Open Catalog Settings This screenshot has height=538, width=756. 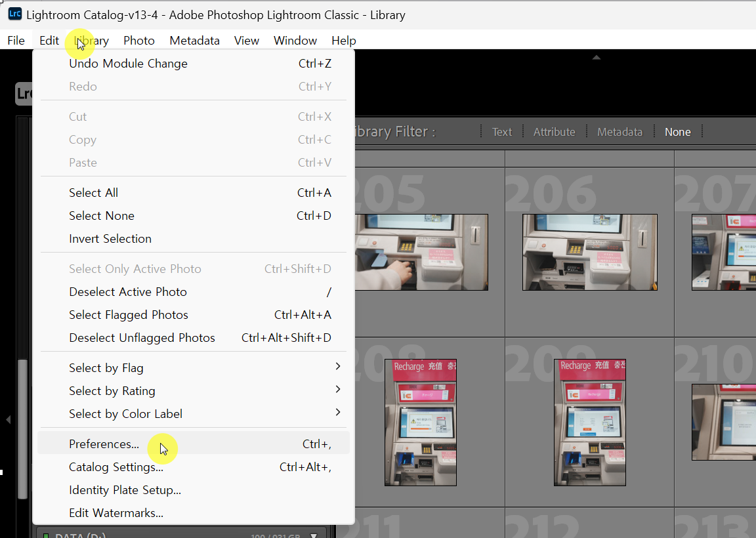tap(194, 467)
